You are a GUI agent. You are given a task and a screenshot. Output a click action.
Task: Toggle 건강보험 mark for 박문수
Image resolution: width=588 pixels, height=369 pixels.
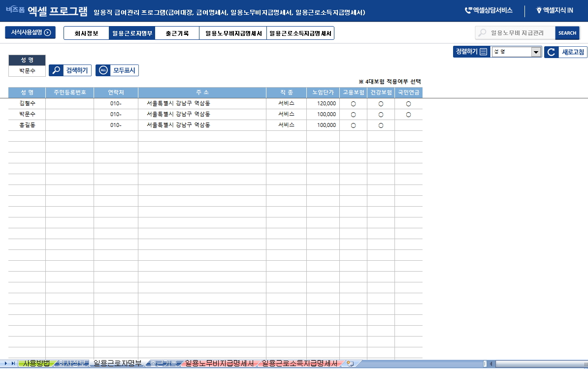click(381, 115)
